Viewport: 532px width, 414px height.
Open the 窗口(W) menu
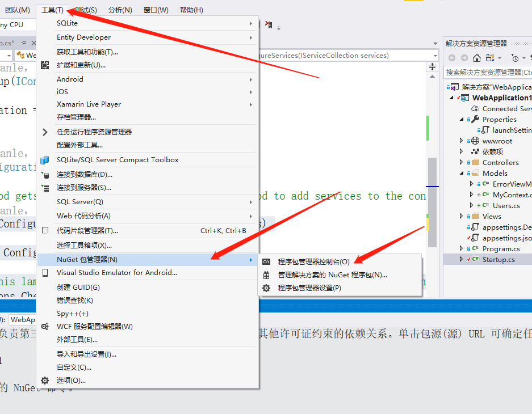pyautogui.click(x=156, y=10)
